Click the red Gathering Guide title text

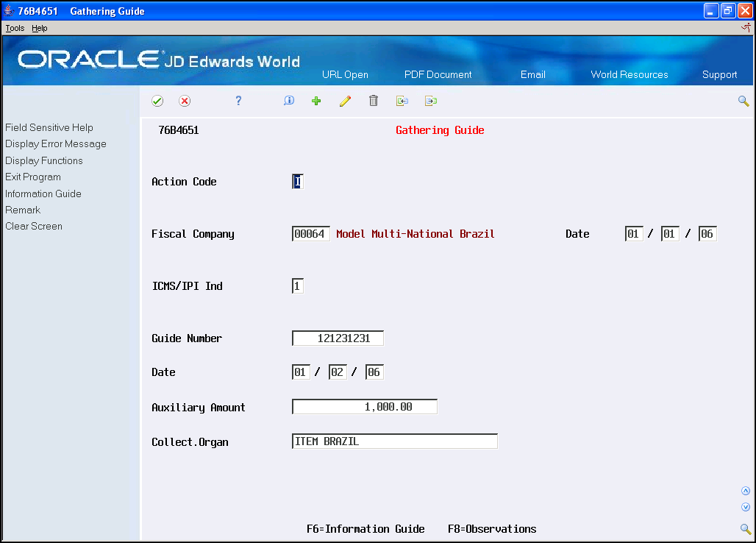pos(440,130)
